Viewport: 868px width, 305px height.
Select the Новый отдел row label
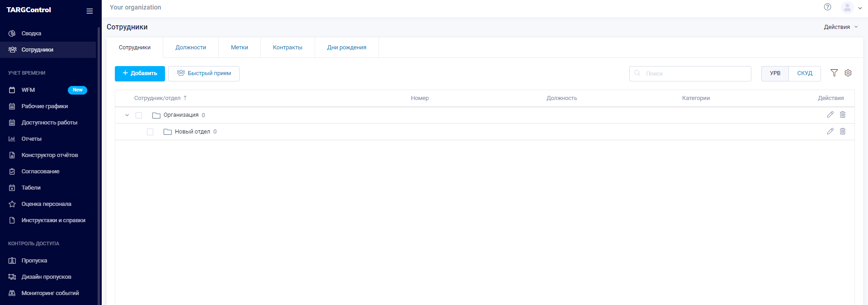pyautogui.click(x=193, y=132)
